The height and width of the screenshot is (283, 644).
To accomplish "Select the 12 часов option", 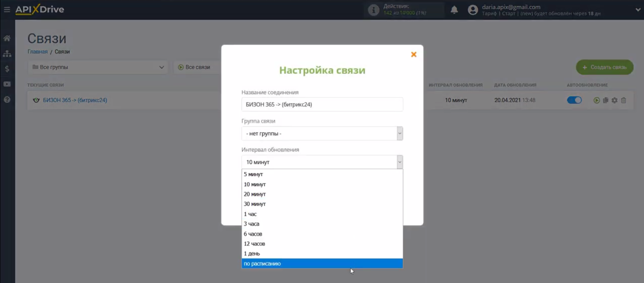I will pyautogui.click(x=322, y=244).
